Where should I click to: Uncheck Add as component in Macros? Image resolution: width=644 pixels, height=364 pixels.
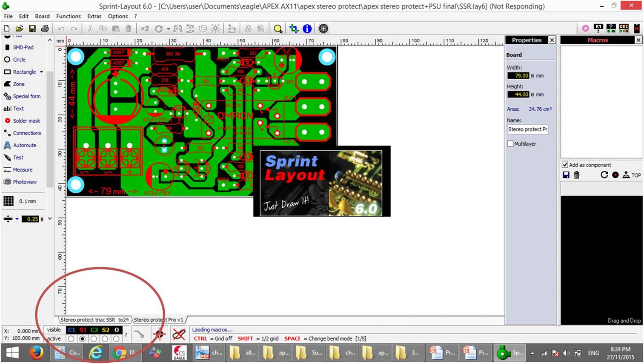(x=565, y=165)
